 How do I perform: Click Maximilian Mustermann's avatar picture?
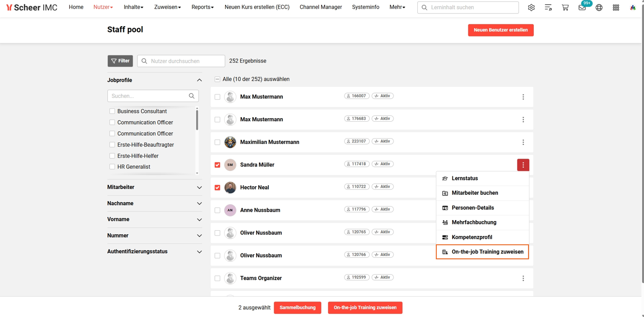point(230,142)
